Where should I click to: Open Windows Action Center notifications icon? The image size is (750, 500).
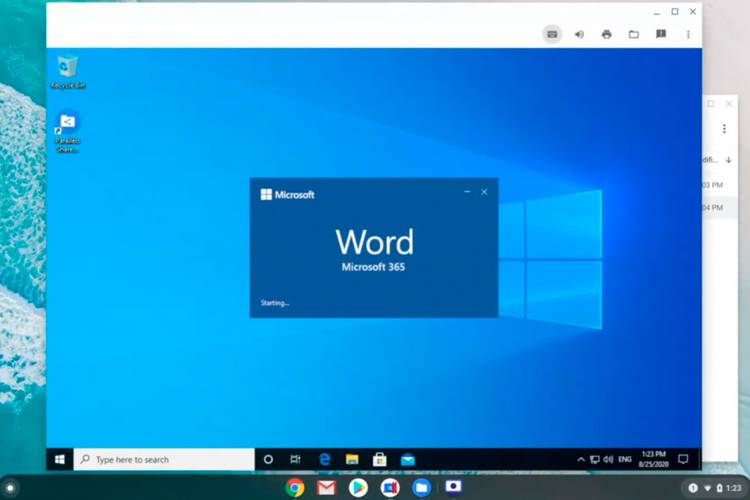click(x=683, y=459)
